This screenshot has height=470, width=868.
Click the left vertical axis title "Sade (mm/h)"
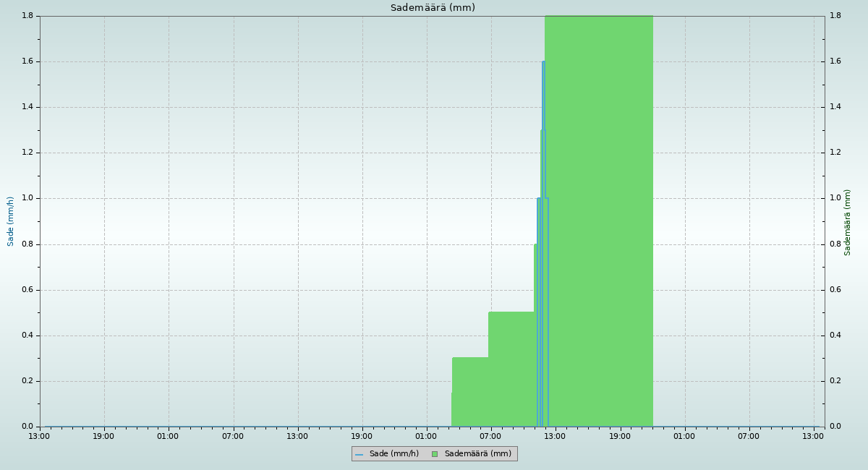pyautogui.click(x=11, y=221)
